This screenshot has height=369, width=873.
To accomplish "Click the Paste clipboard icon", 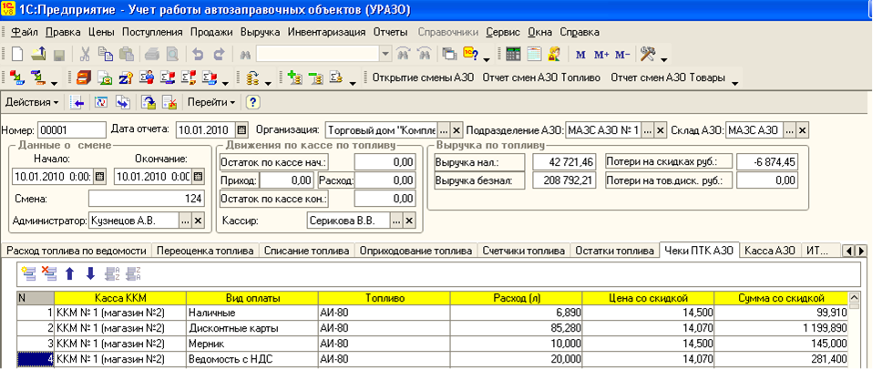I will pyautogui.click(x=126, y=54).
